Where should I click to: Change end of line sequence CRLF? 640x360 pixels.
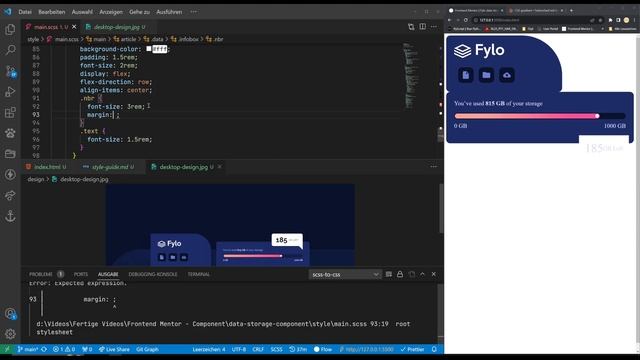(258, 349)
